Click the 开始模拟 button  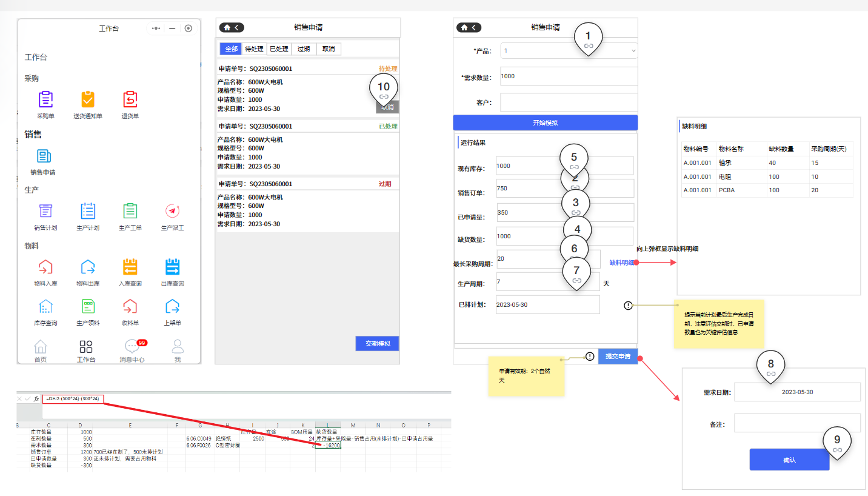[x=546, y=122]
